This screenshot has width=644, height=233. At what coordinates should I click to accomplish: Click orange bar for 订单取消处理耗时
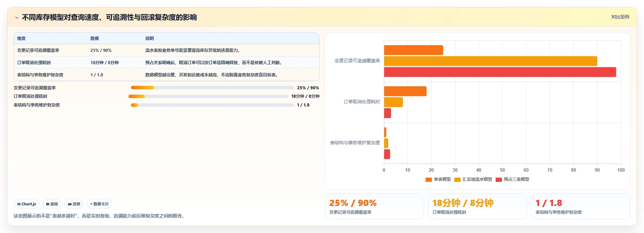[x=405, y=91]
